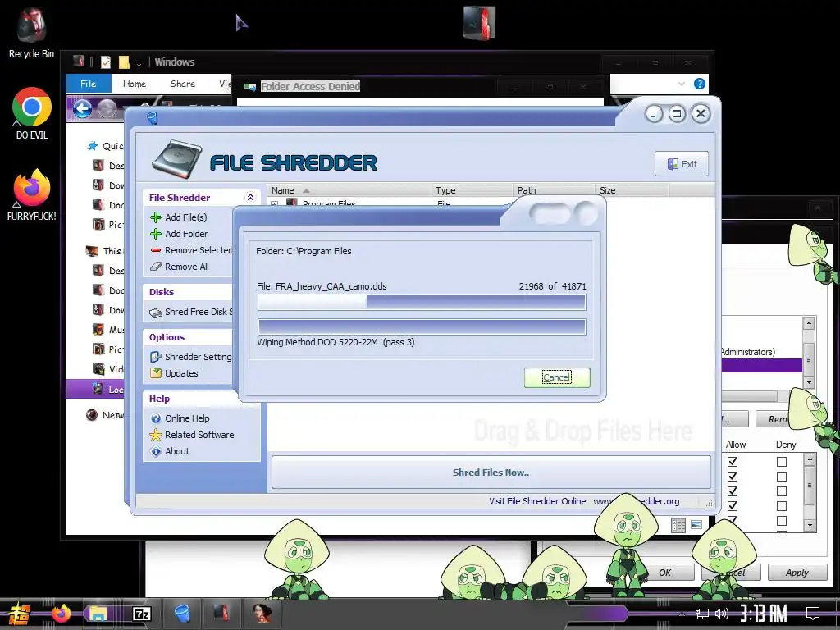Screen dimensions: 840x630
Task: Cancel the shredding progress dialog
Action: 557,377
